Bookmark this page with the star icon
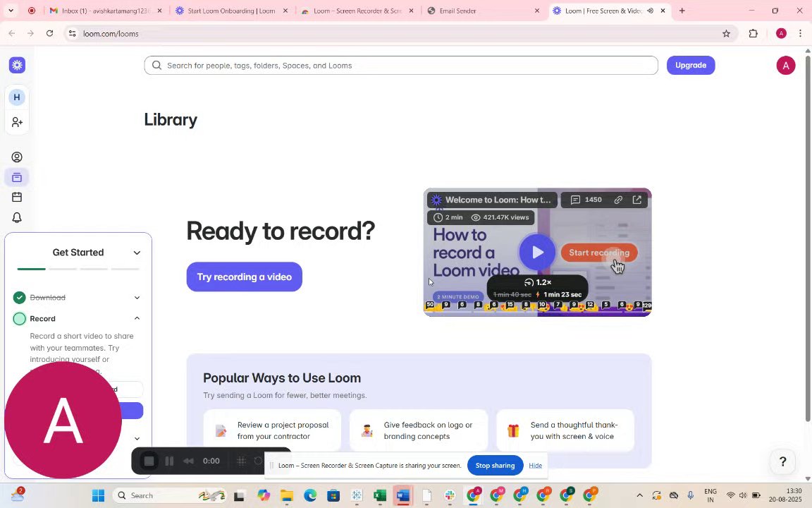812x508 pixels. 726,34
